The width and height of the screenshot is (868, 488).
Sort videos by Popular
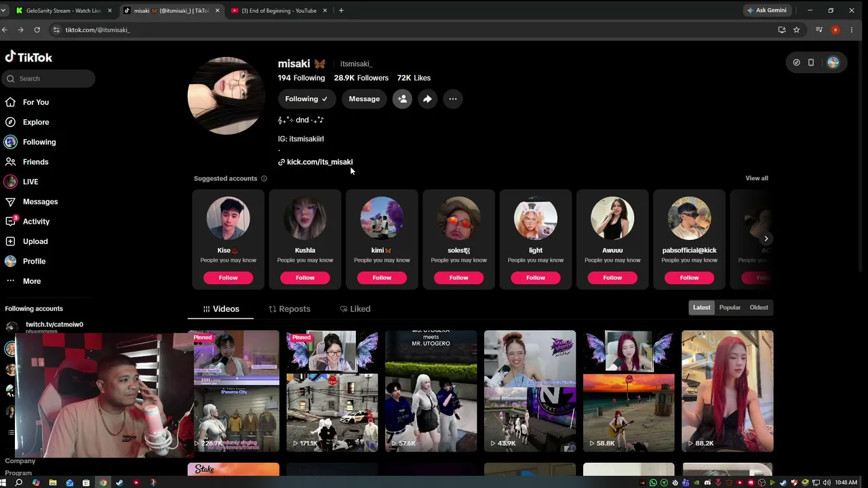click(x=730, y=308)
